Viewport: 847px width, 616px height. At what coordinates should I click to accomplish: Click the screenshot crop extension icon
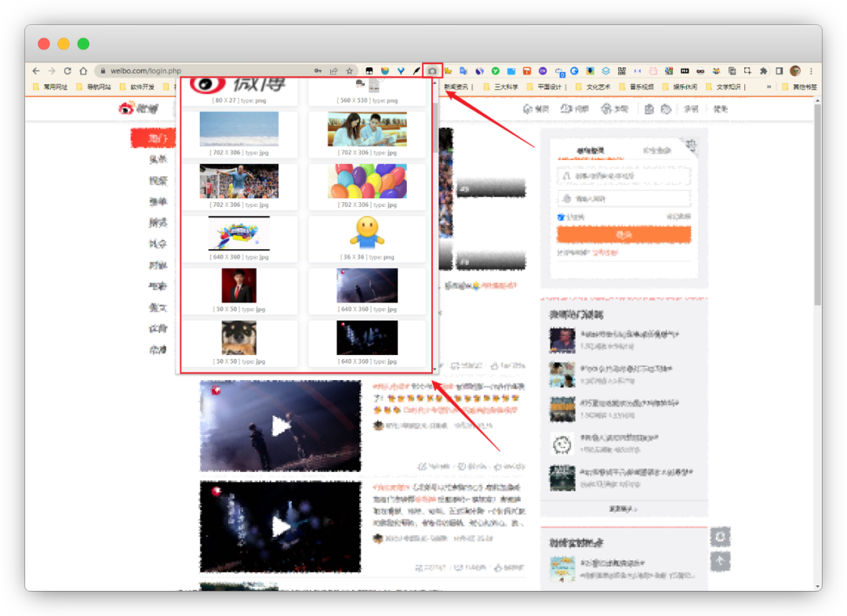tap(747, 71)
